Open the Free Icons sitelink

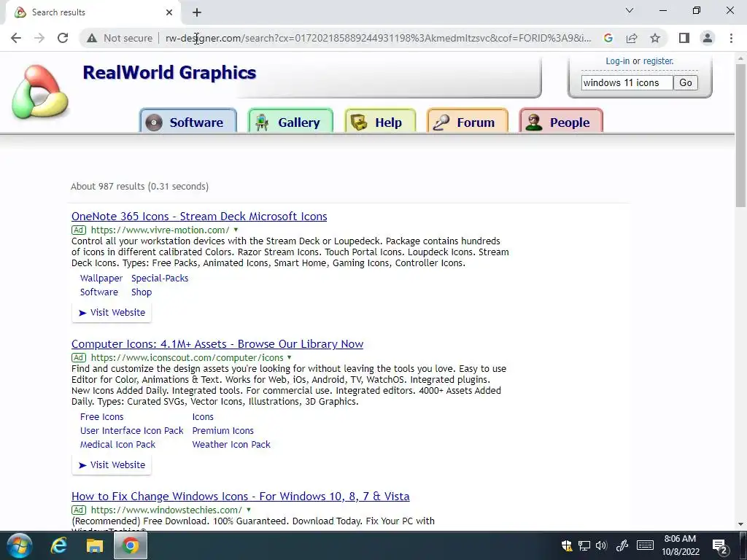click(101, 416)
